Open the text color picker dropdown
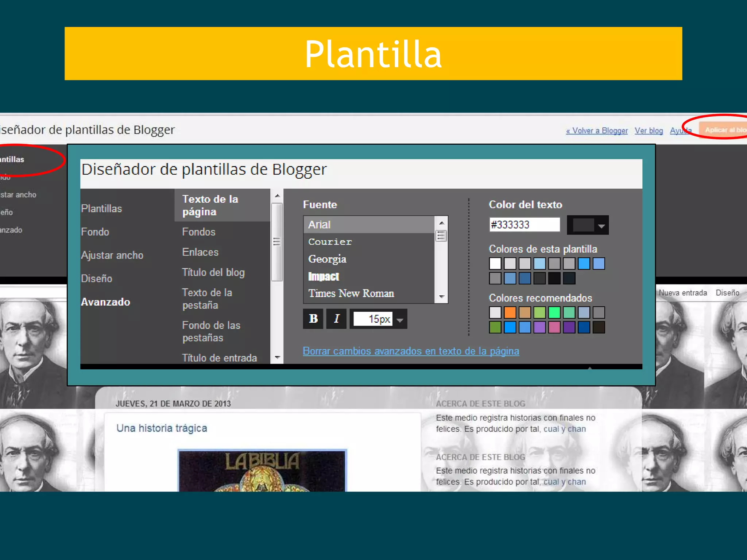This screenshot has height=560, width=747. 588,225
